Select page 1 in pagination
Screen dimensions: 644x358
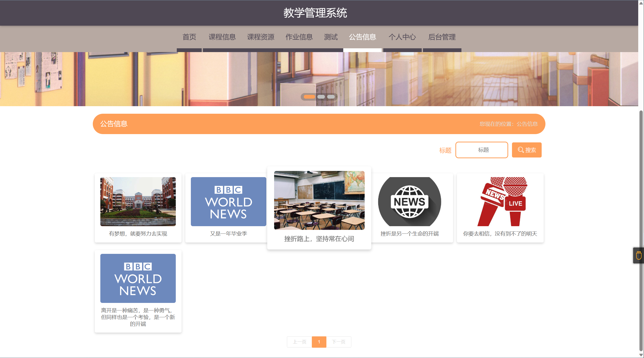(319, 342)
